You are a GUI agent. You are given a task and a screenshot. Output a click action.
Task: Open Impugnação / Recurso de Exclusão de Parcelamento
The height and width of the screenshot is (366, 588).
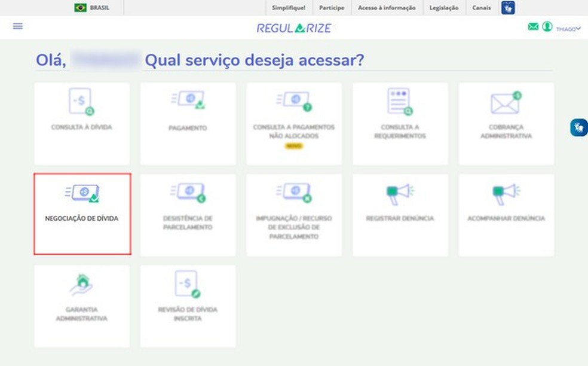click(293, 214)
